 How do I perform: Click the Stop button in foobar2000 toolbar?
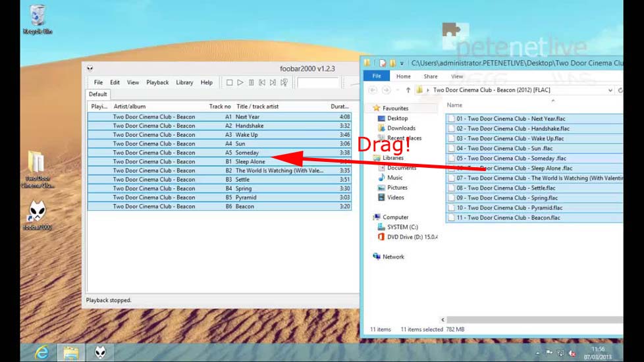(x=229, y=82)
